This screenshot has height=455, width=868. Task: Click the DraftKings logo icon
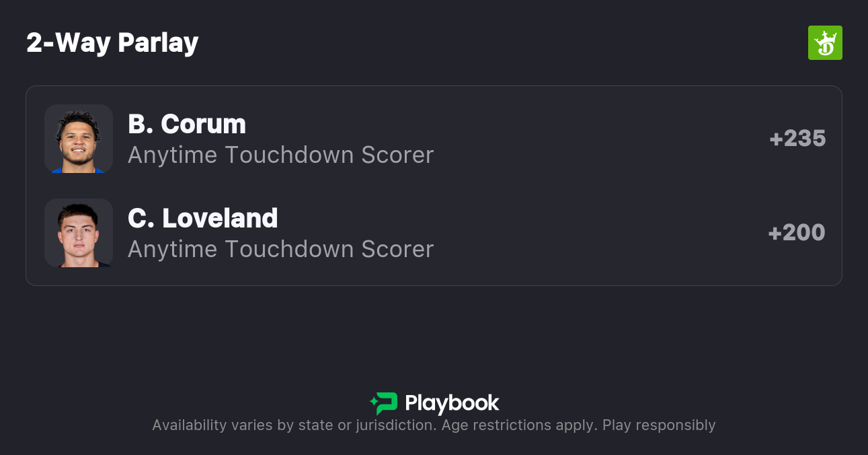tap(825, 43)
